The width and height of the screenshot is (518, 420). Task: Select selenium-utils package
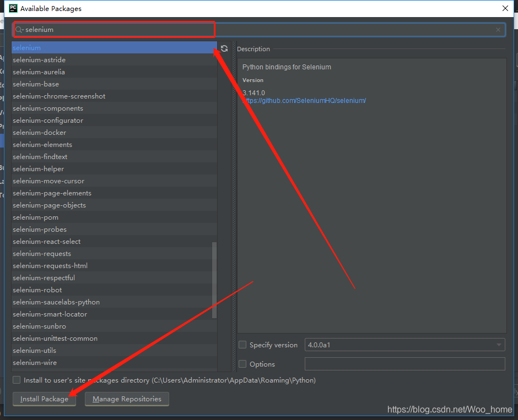coord(114,351)
